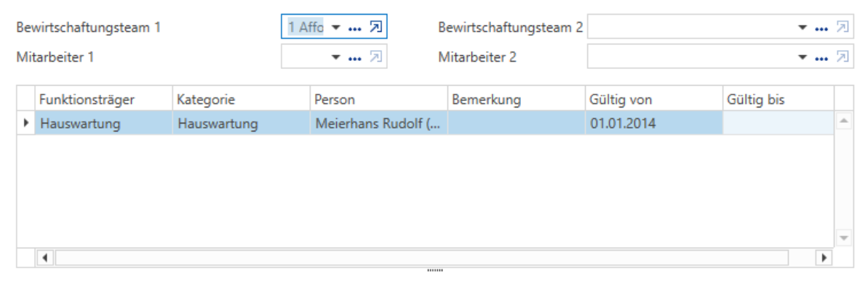Click ellipsis button for Bewirtschaftungsteam 2
This screenshot has height=284, width=868.
coord(821,28)
